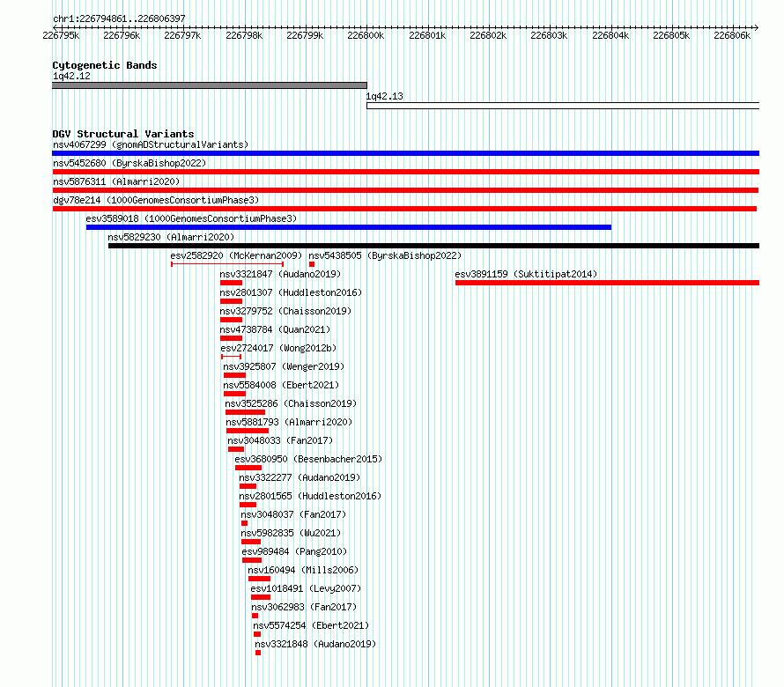Screen dimensions: 784x687
Task: Click the nsv5438505 ByrskaBishop2022 label
Action: coord(385,255)
